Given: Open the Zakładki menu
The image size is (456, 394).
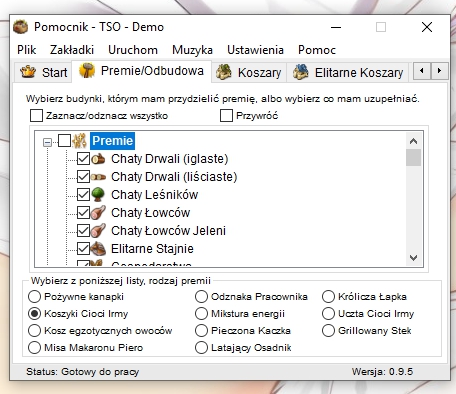Looking at the screenshot, I should point(72,50).
